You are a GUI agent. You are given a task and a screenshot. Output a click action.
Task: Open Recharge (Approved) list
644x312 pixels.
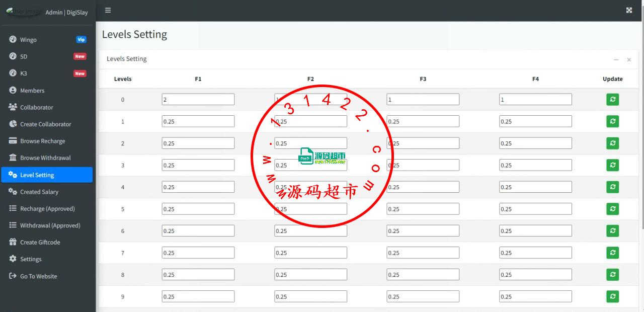tap(47, 209)
